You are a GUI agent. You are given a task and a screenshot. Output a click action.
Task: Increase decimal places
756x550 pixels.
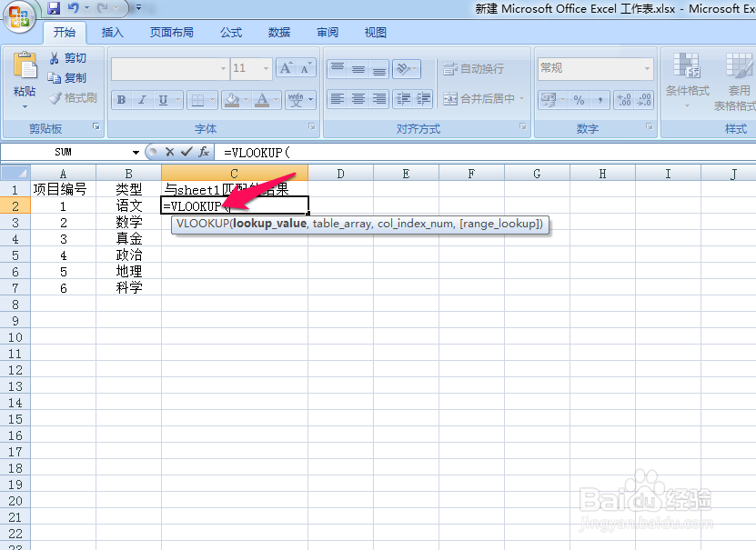624,100
